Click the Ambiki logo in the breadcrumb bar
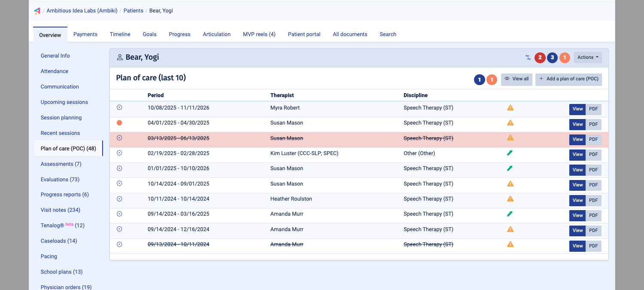This screenshot has height=290, width=644. pos(37,10)
